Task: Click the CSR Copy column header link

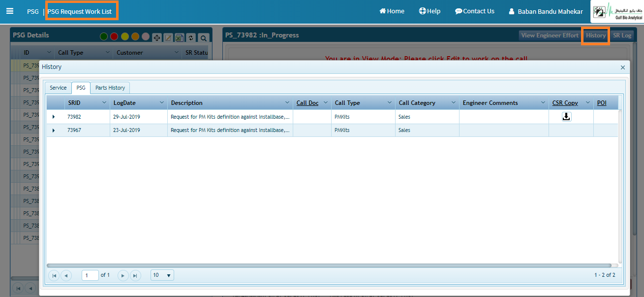Action: [565, 103]
